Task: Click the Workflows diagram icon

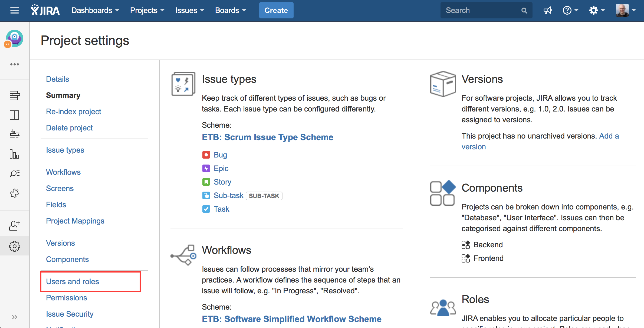Action: (x=183, y=255)
